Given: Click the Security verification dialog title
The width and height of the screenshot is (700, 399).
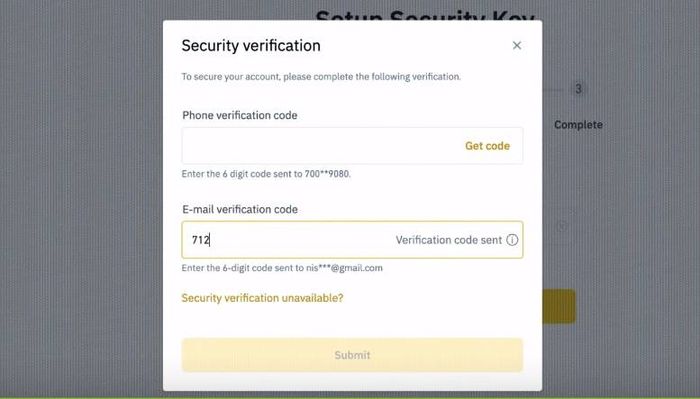Looking at the screenshot, I should 251,46.
